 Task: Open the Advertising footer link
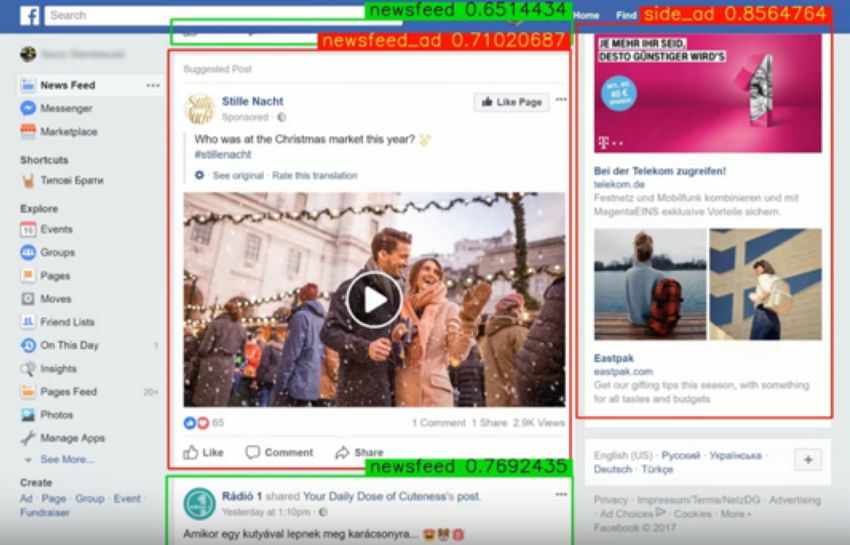coord(795,500)
